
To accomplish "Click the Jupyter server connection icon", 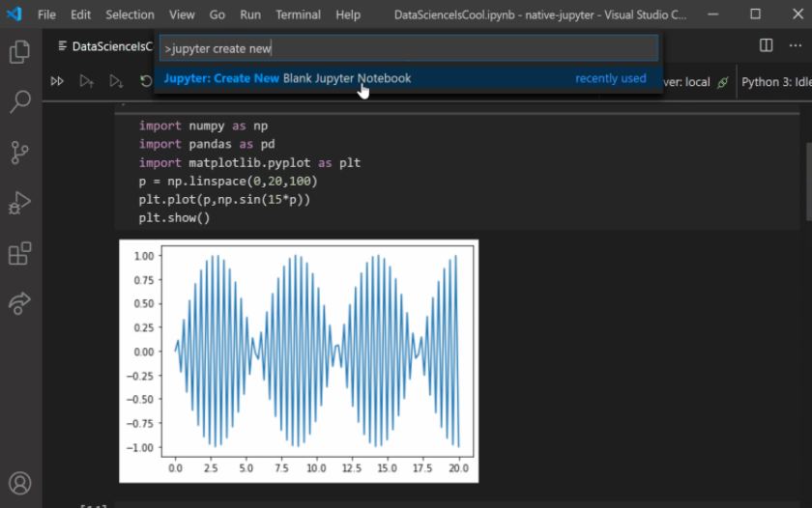I will tap(723, 82).
